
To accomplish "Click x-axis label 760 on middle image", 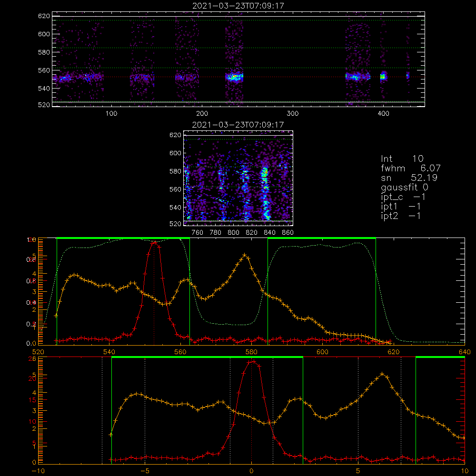I will coord(198,233).
